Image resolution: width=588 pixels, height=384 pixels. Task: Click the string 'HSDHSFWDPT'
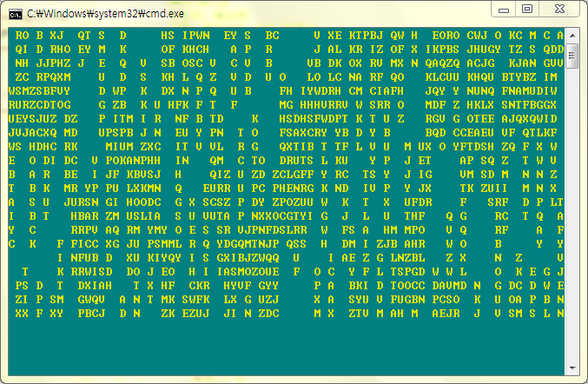[314, 119]
